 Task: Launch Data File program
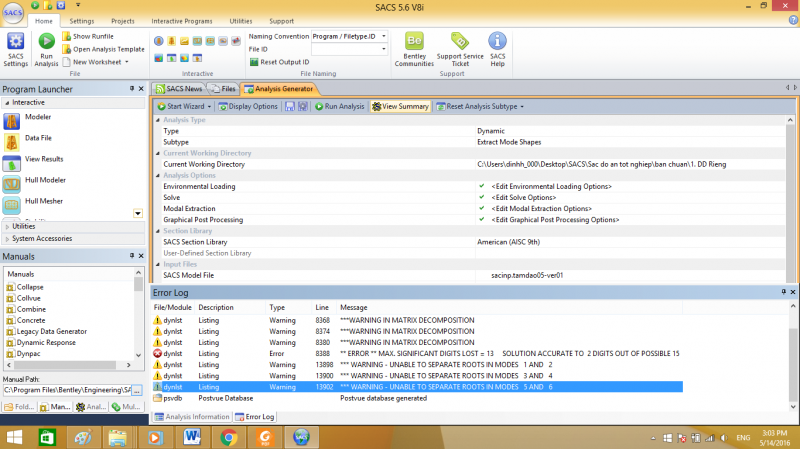pos(28,142)
